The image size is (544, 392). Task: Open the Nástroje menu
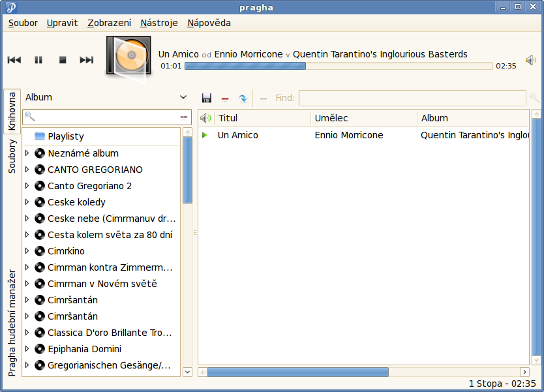coord(159,23)
